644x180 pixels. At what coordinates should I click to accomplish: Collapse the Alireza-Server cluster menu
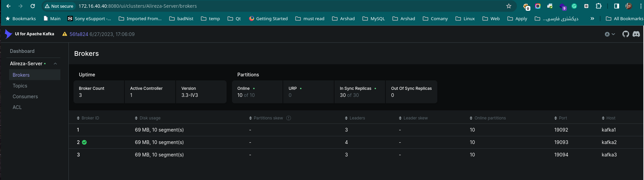click(x=55, y=64)
